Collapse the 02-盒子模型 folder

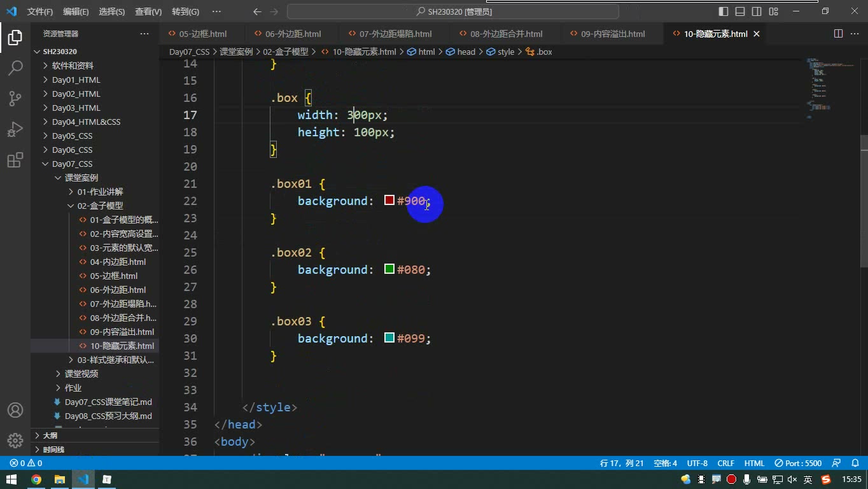95,206
